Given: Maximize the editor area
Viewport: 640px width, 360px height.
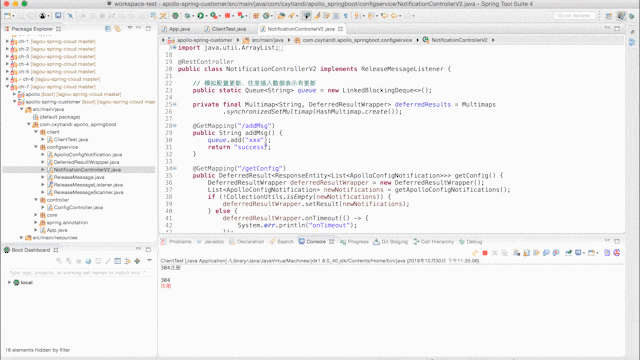Looking at the screenshot, I should click(x=617, y=29).
